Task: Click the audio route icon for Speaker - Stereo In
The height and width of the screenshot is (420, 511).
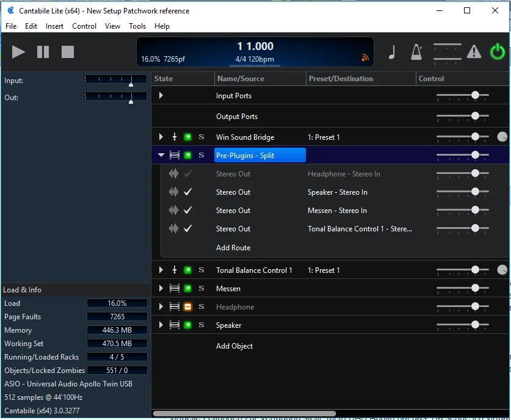Action: coord(174,192)
